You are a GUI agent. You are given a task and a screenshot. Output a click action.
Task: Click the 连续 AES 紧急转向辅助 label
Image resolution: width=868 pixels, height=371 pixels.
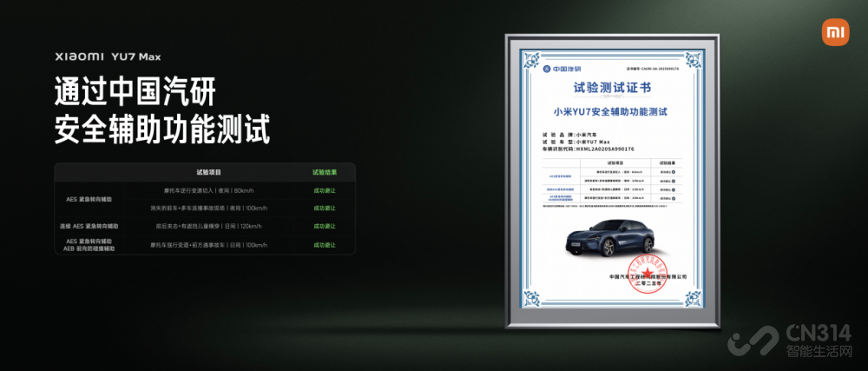(89, 227)
